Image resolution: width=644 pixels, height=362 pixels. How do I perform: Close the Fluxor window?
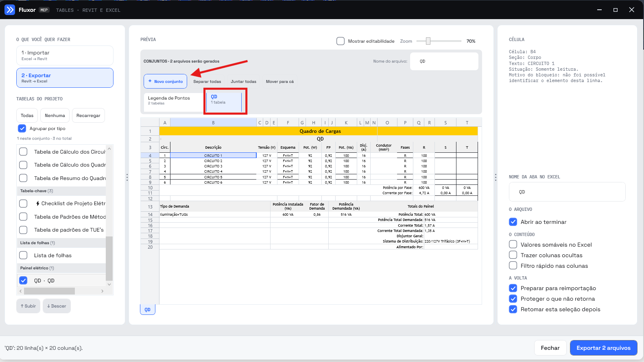tap(632, 10)
